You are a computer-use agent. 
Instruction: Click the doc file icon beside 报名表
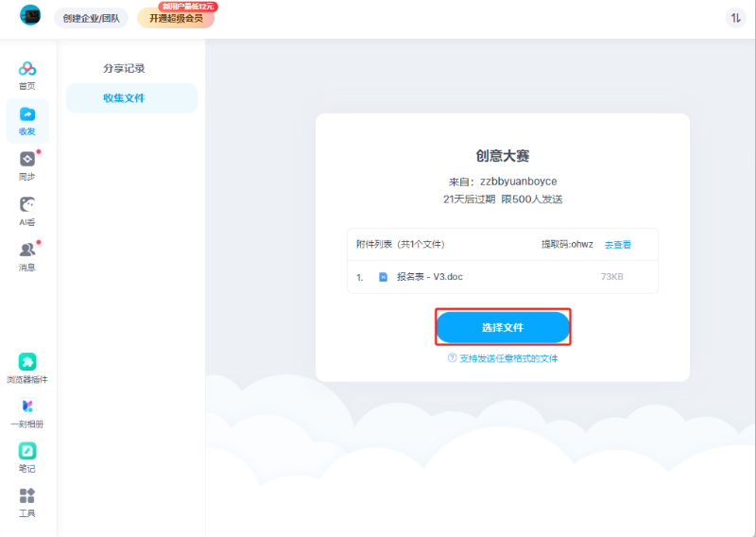click(384, 277)
